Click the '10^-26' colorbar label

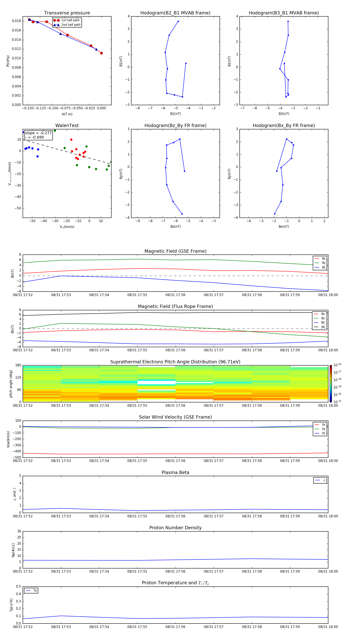coord(337,365)
